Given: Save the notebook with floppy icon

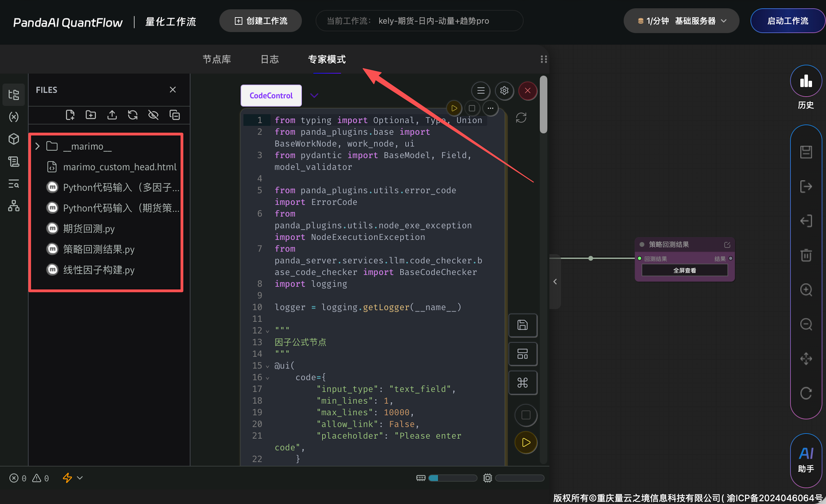Looking at the screenshot, I should point(523,325).
